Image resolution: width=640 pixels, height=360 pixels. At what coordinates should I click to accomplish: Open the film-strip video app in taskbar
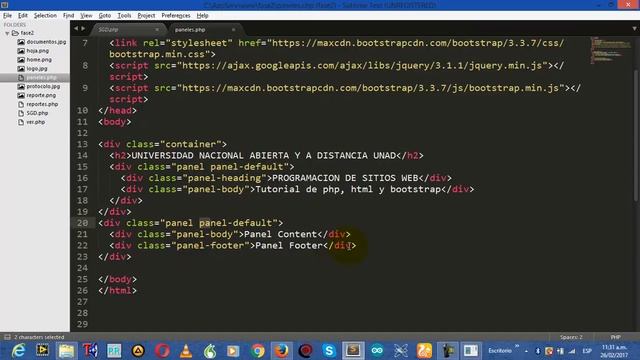coord(42,351)
